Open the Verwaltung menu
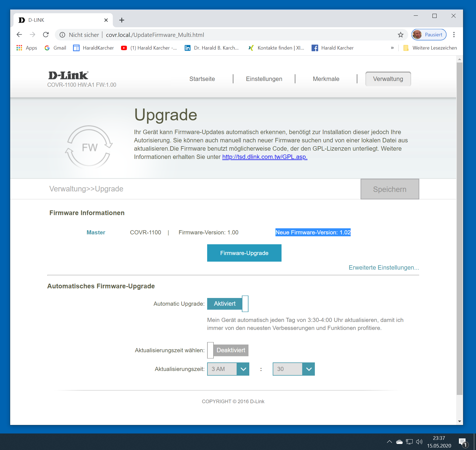 [388, 79]
